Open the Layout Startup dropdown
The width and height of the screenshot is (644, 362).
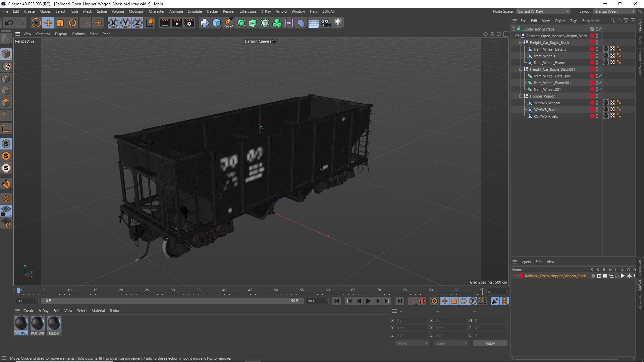coord(615,11)
